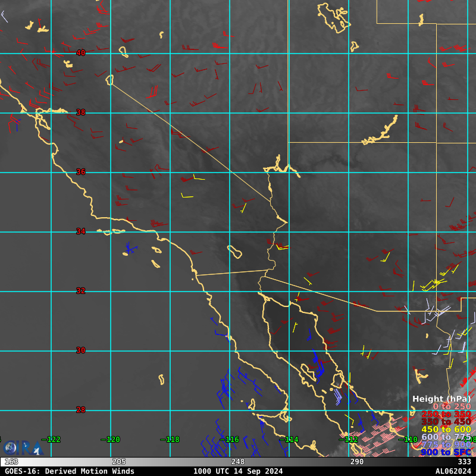Click the 205 value on the grayscale colorbar
476x476 pixels.
(x=120, y=462)
